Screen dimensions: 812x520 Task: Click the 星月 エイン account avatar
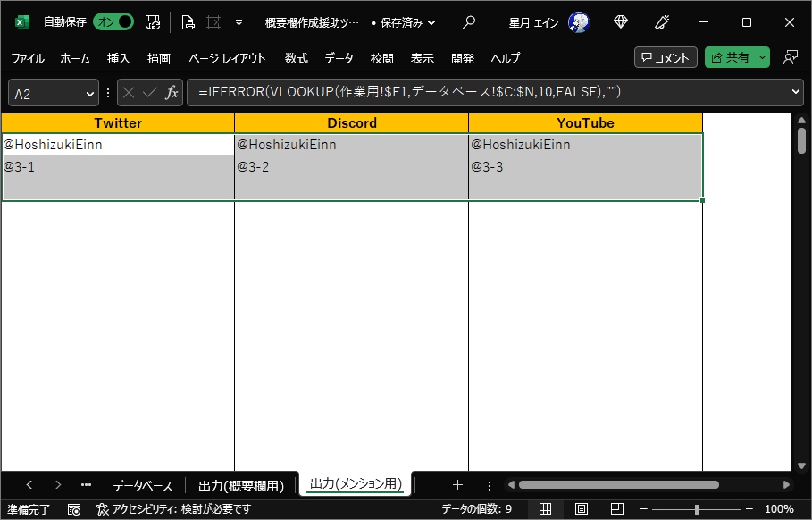pyautogui.click(x=579, y=22)
